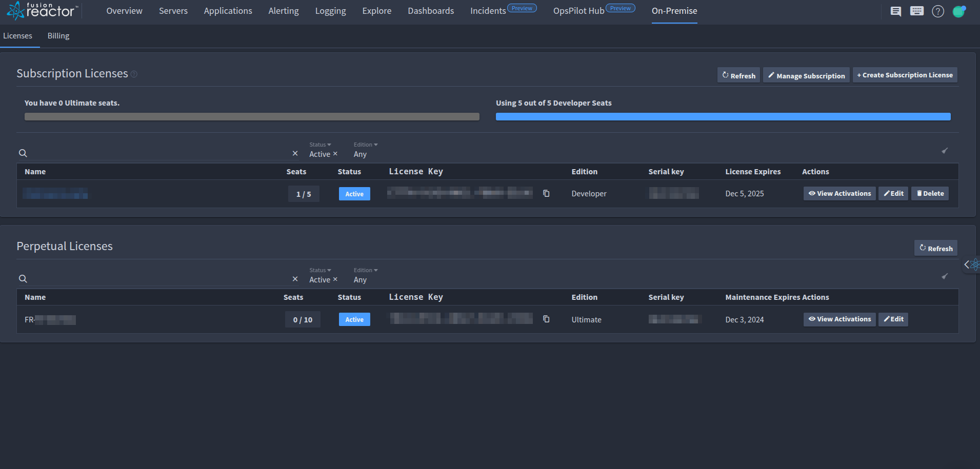Click the green user avatar
The height and width of the screenshot is (469, 980).
[958, 11]
